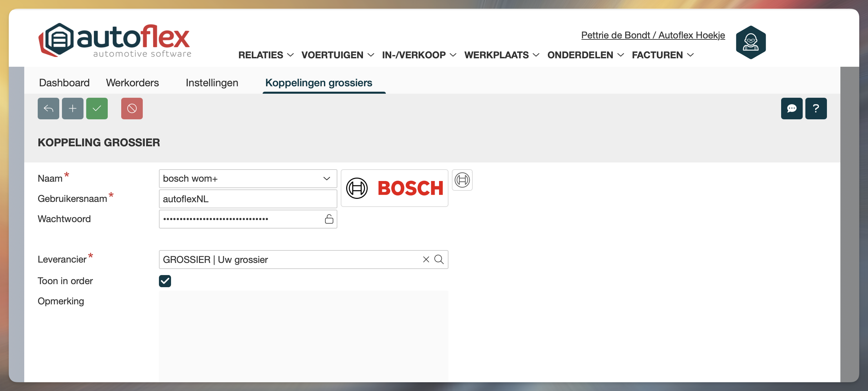Screen dimensions: 868x391
Task: Switch to the Werkorders tab
Action: coord(132,83)
